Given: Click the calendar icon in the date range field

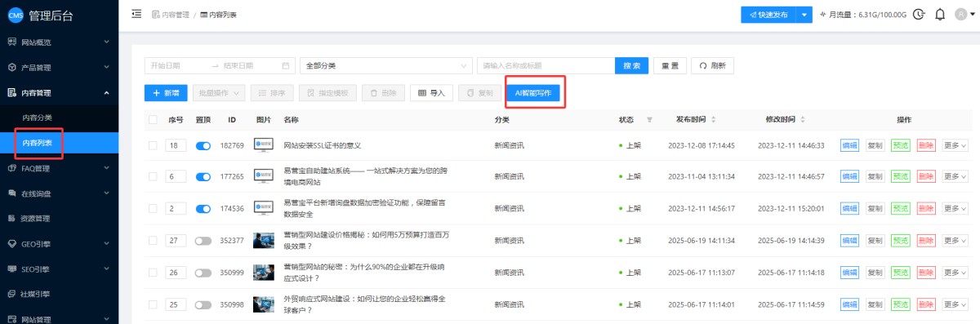Looking at the screenshot, I should [286, 65].
